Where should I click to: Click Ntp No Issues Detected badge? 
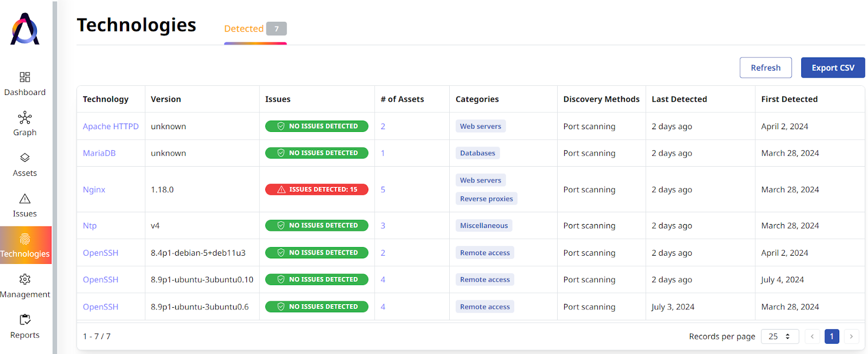tap(317, 225)
